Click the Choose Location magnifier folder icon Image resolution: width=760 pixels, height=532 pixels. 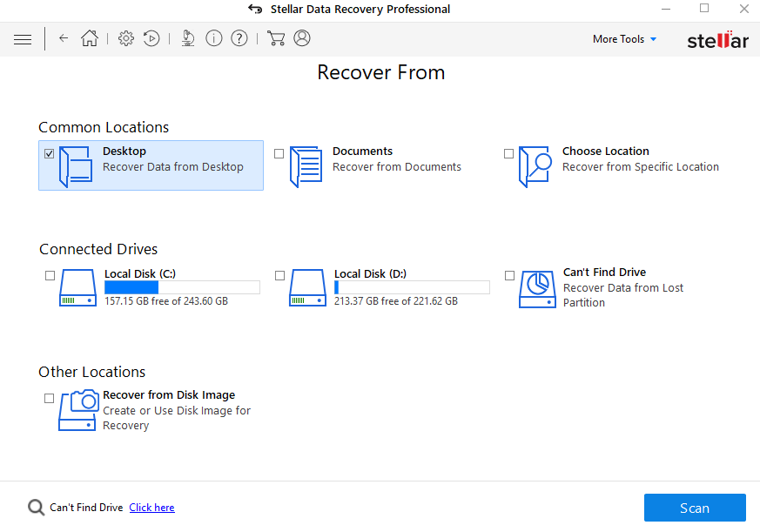coord(535,167)
